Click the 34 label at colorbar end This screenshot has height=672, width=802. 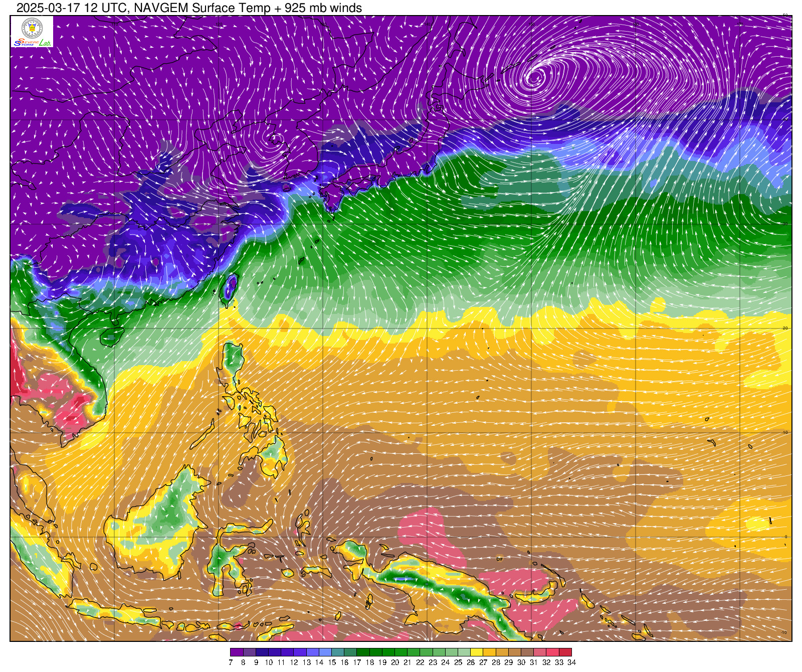[571, 662]
